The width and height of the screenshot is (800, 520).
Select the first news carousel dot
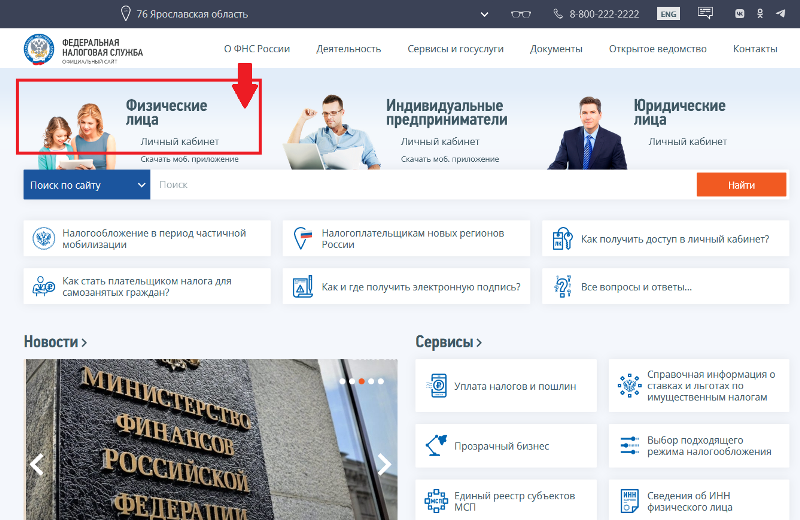pos(342,381)
